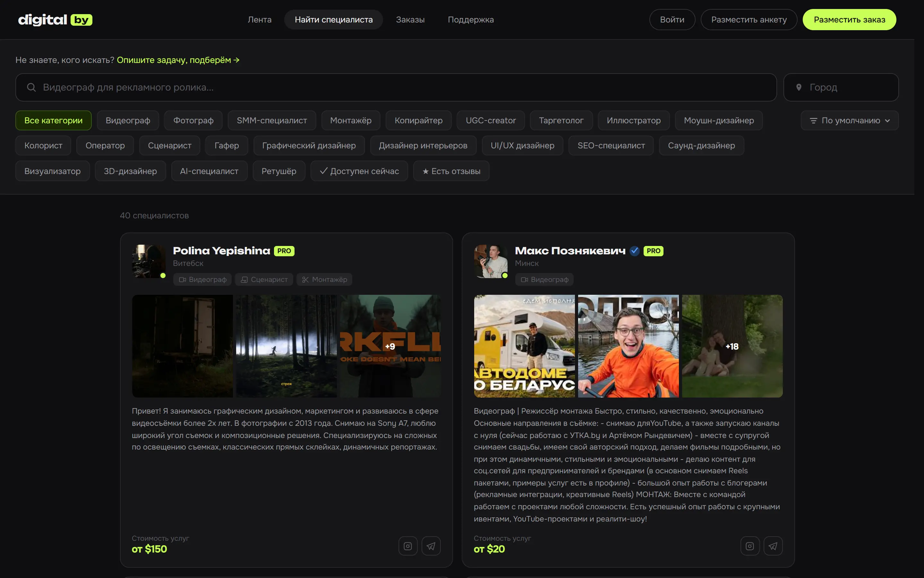The height and width of the screenshot is (578, 924).
Task: Click PRO badge next to Макс Познякевич
Action: (x=653, y=251)
